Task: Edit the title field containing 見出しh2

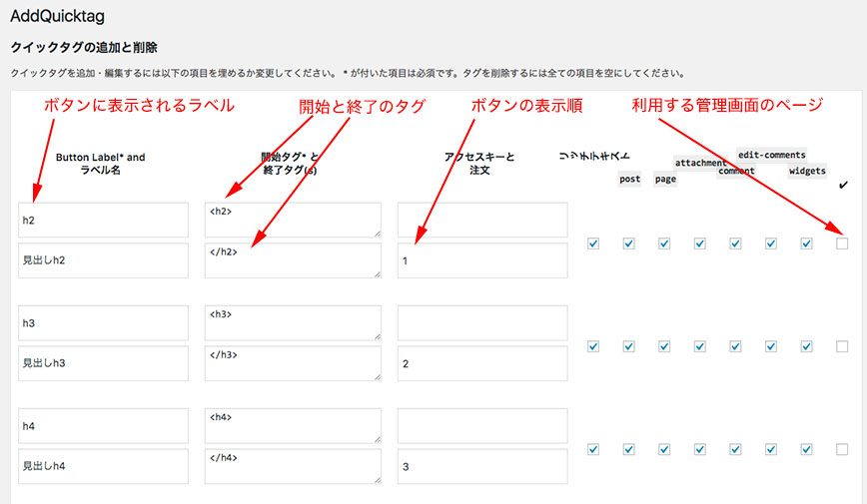Action: pyautogui.click(x=104, y=260)
